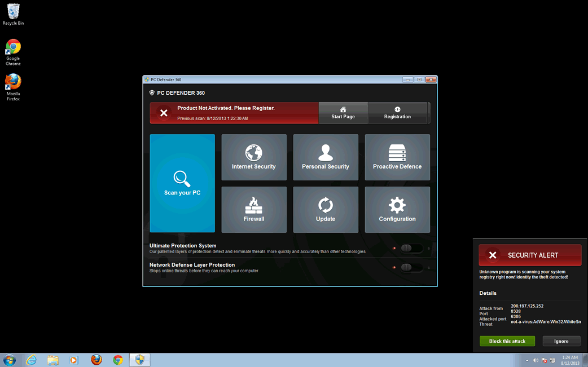Open Internet Explorer from the taskbar
This screenshot has width=588, height=367.
tap(31, 360)
